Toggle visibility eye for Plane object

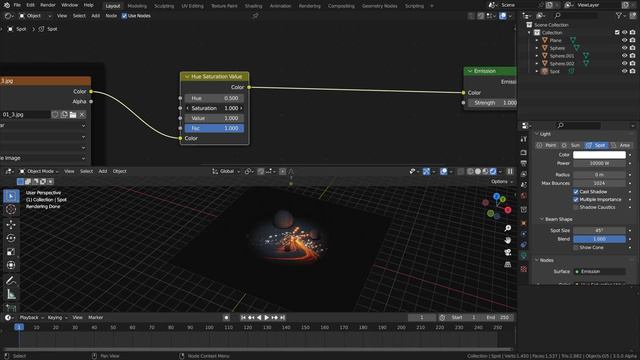(x=624, y=40)
